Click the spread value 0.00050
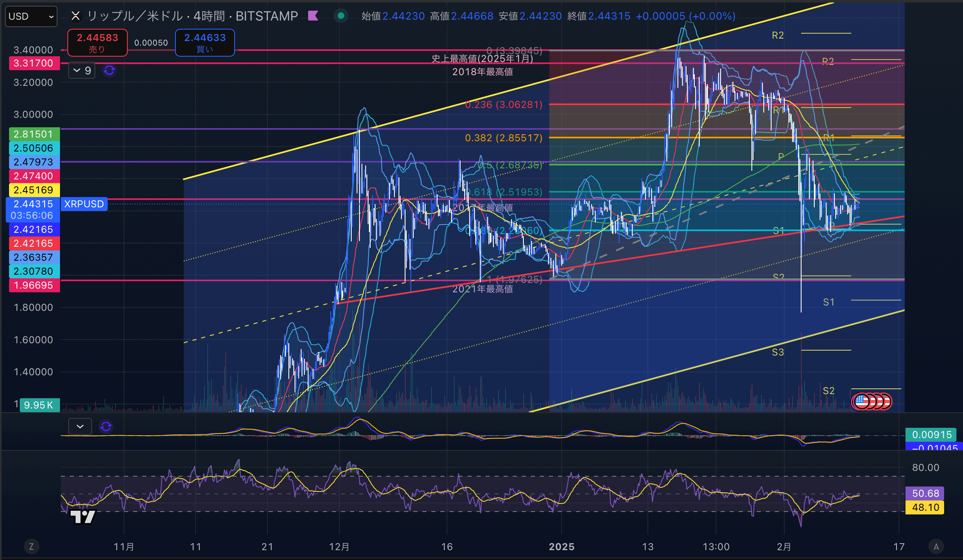Viewport: 963px width, 560px height. (151, 43)
